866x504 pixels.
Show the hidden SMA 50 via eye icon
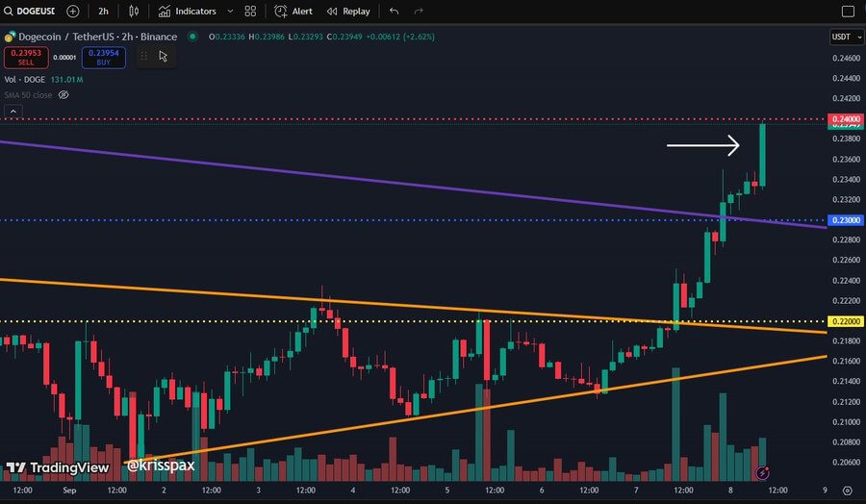click(x=64, y=95)
